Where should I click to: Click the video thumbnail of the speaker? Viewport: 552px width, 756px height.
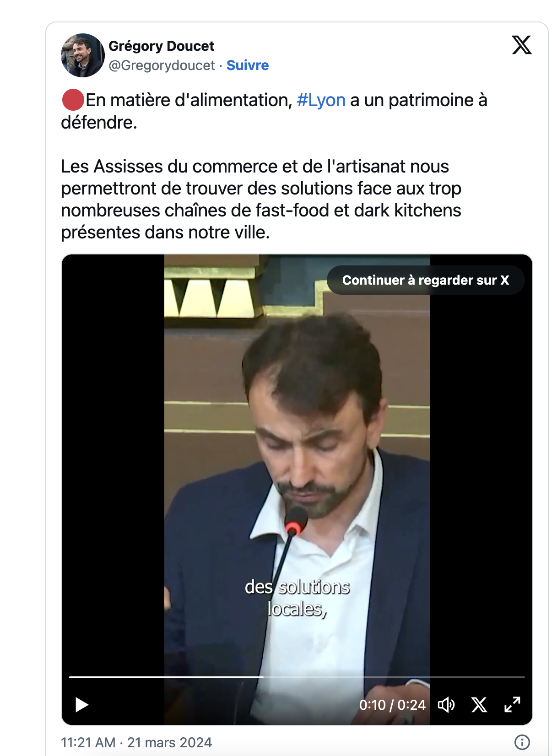pyautogui.click(x=297, y=489)
